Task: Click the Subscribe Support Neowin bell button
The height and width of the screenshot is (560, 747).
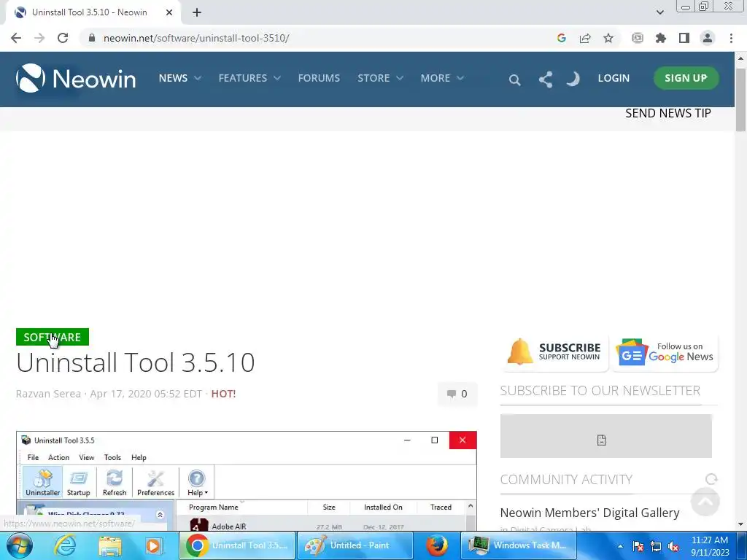Action: click(x=554, y=352)
